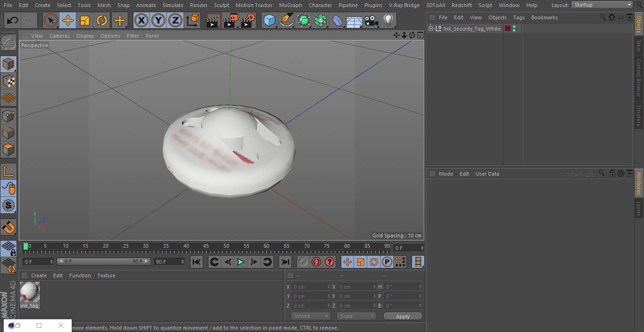Open World coordinate system dropdown
Image resolution: width=644 pixels, height=332 pixels.
click(311, 316)
